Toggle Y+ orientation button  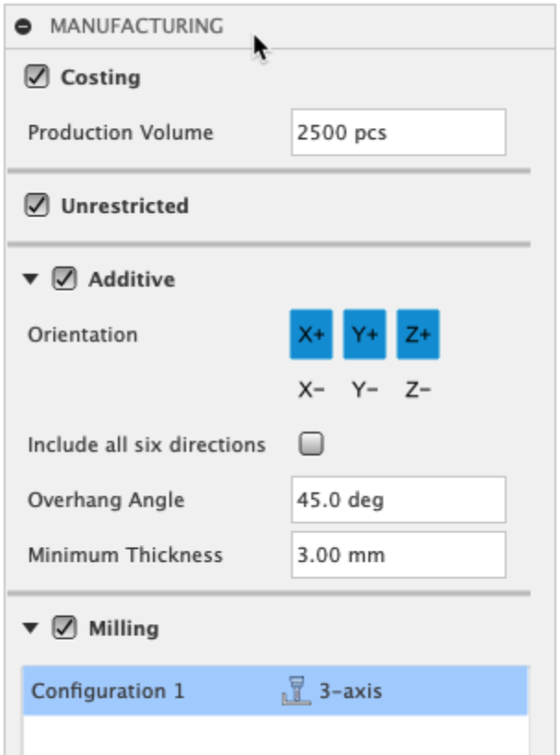coord(365,335)
